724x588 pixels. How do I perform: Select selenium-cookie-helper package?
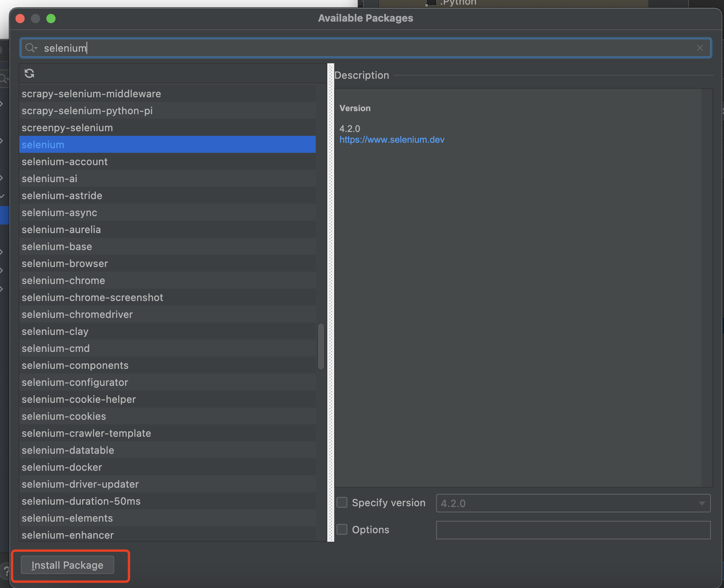[167, 399]
